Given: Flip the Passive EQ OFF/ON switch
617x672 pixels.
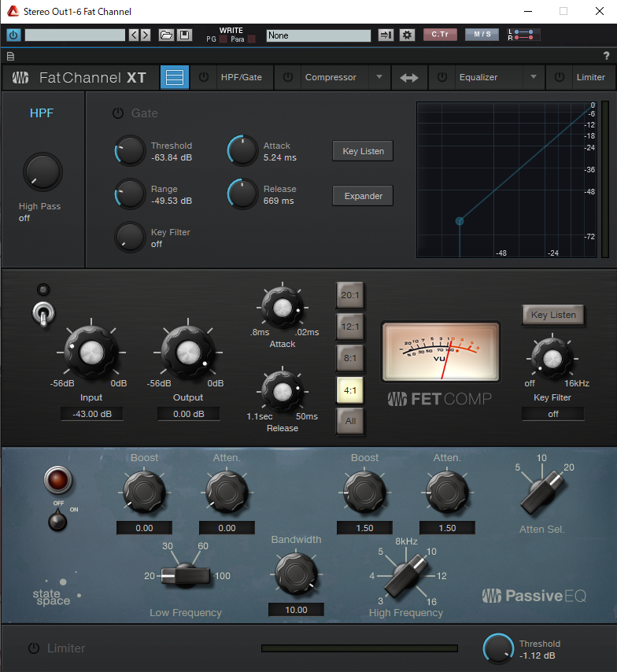Looking at the screenshot, I should coord(57,520).
